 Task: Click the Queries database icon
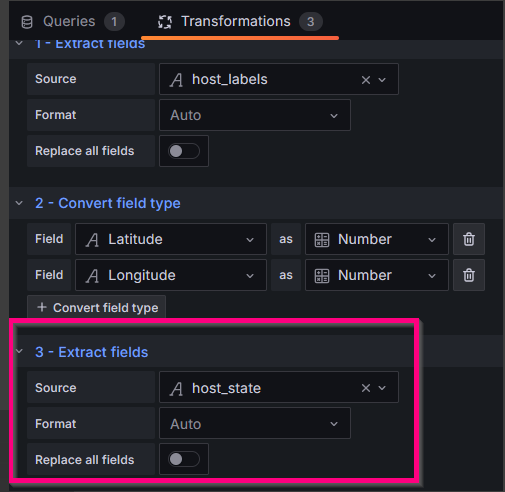tap(27, 22)
